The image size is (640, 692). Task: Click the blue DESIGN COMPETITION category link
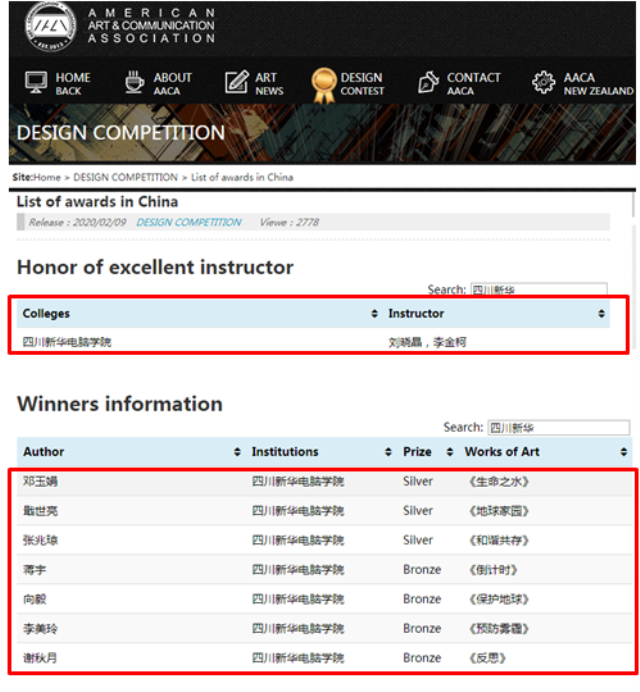pyautogui.click(x=189, y=222)
